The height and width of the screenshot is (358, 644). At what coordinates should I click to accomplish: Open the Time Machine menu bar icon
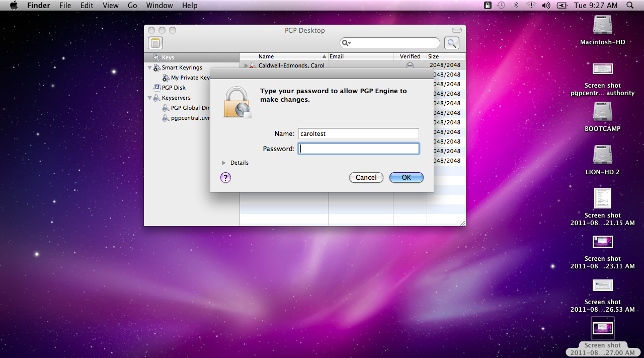[501, 6]
